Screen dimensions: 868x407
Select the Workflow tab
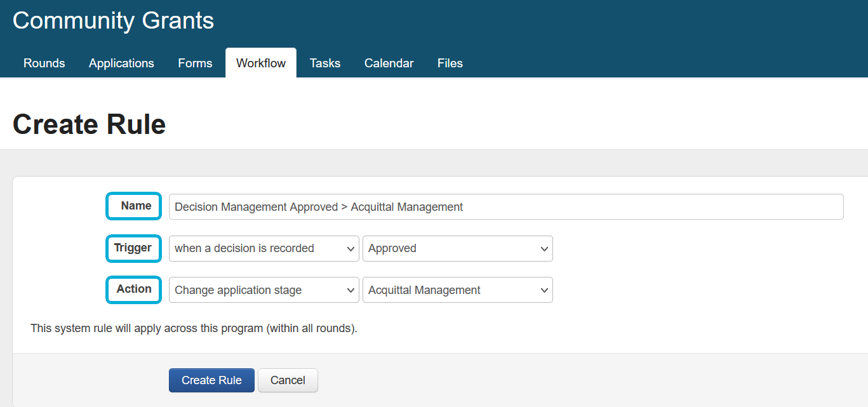point(261,63)
